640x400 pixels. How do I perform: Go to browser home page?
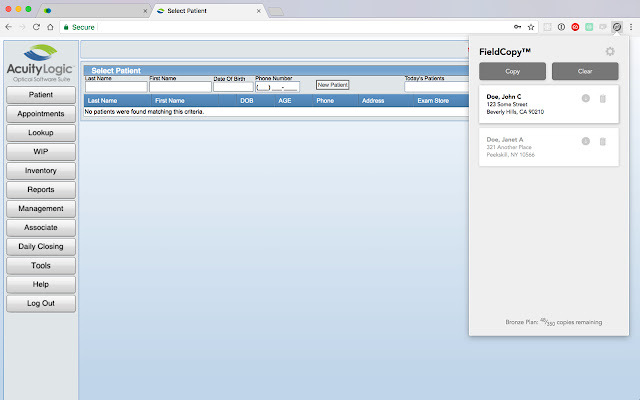[50, 27]
